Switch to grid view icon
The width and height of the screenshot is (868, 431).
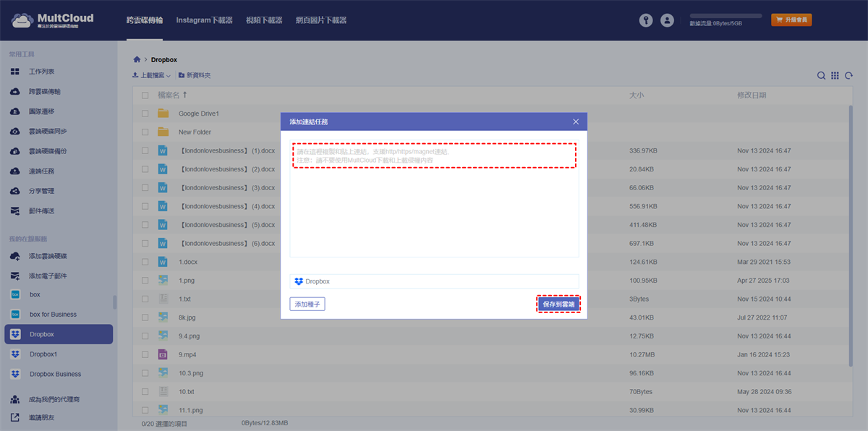click(x=835, y=75)
